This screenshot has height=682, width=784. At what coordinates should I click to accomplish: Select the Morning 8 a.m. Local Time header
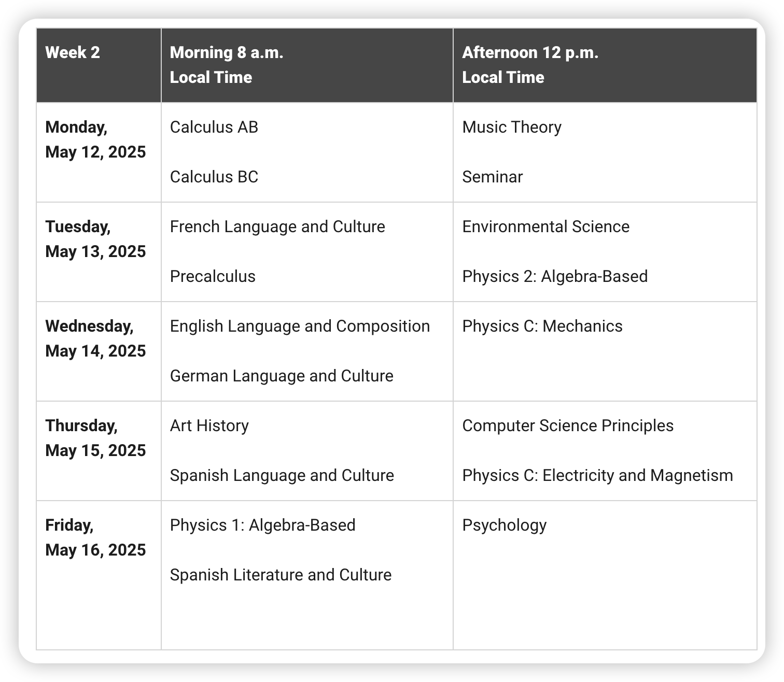(x=307, y=65)
